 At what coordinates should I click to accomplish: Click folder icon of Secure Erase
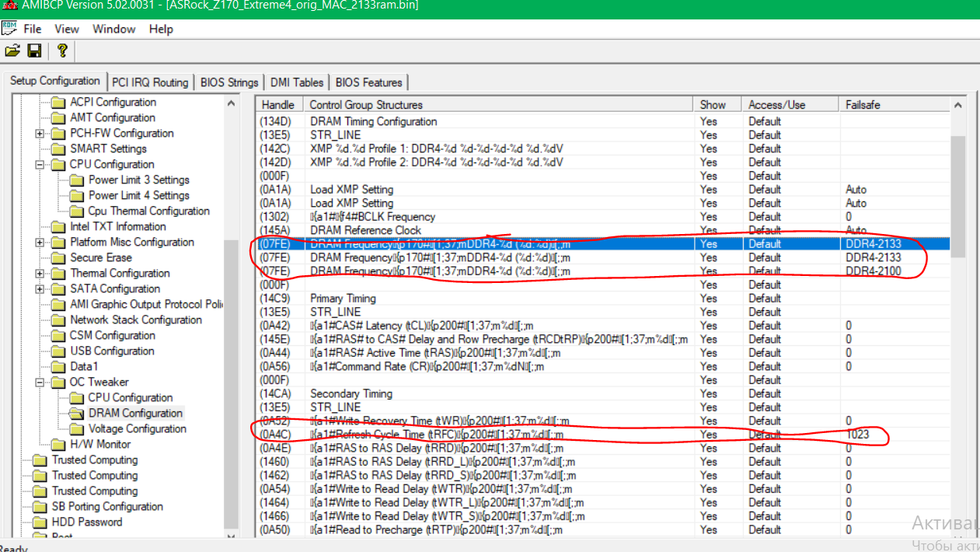(x=59, y=257)
